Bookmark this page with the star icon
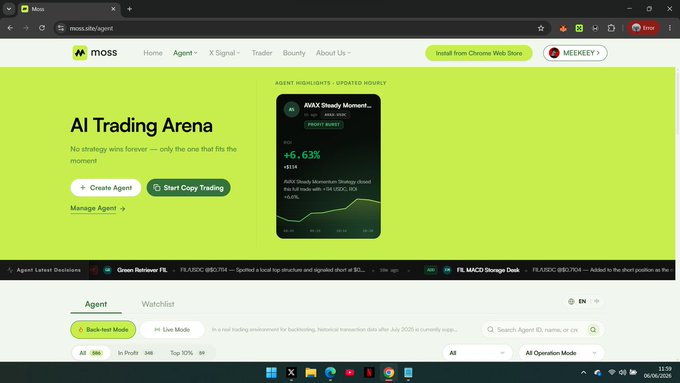The image size is (680, 383). [x=540, y=28]
